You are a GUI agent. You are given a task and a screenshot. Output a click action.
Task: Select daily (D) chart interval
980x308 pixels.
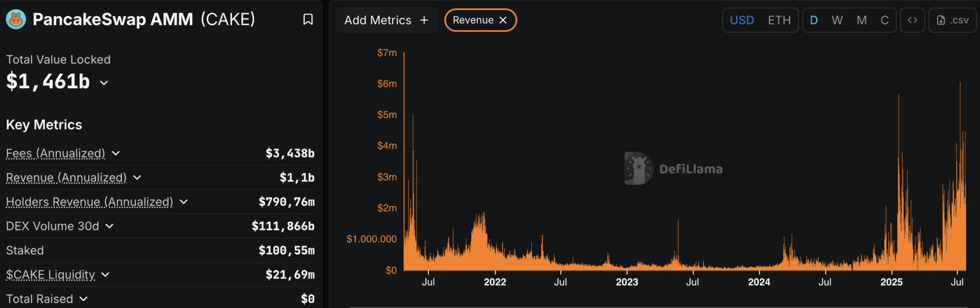point(814,20)
